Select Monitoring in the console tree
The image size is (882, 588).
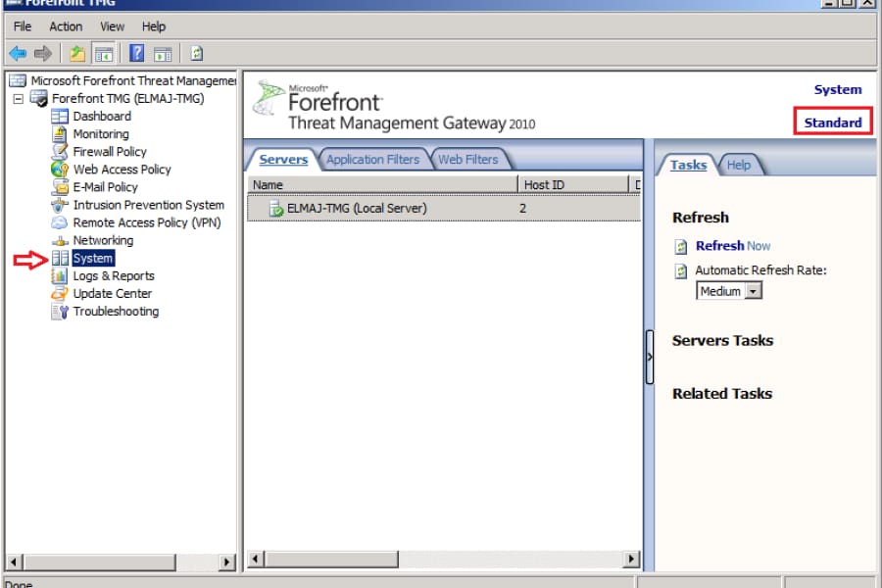pyautogui.click(x=101, y=134)
